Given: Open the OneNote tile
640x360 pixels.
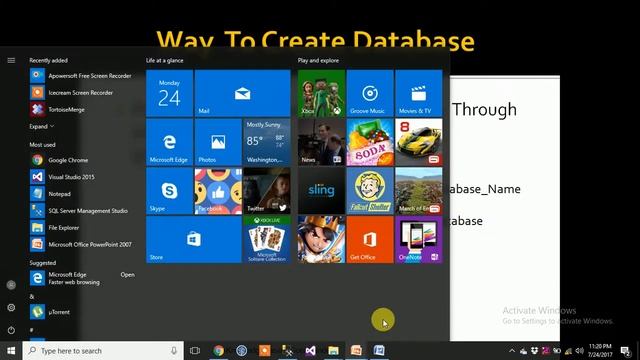Looking at the screenshot, I should tap(419, 240).
